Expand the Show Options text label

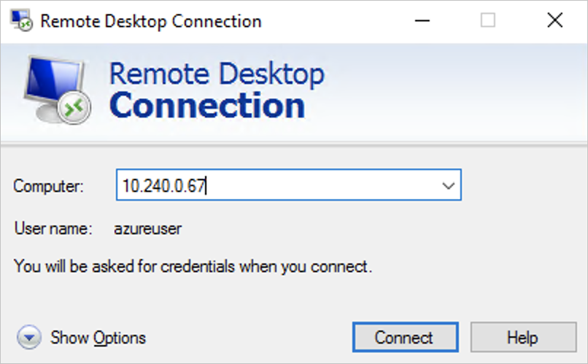98,338
